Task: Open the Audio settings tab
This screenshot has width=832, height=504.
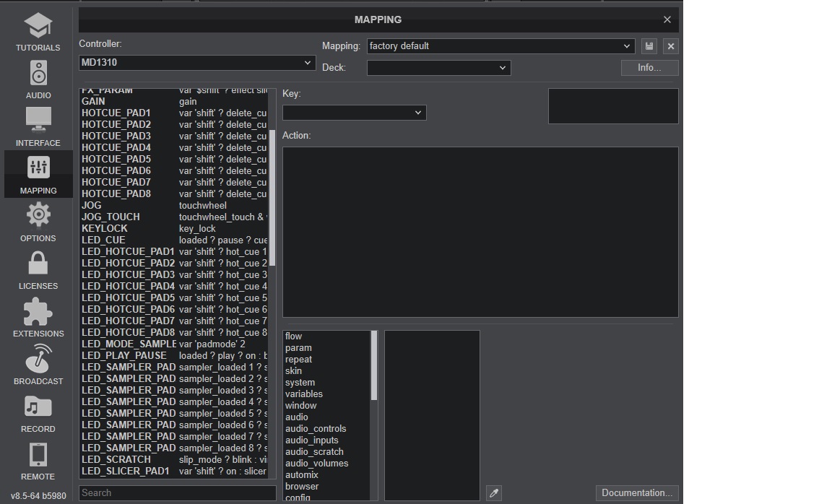Action: pos(38,79)
